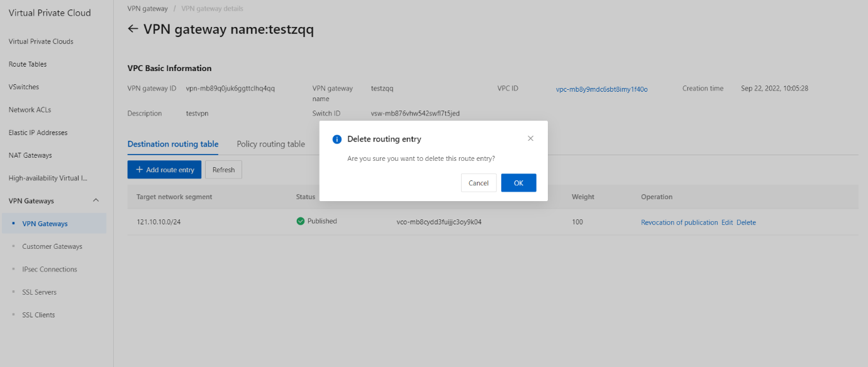Cancel the delete routing entry dialog
The image size is (868, 367).
pyautogui.click(x=479, y=183)
